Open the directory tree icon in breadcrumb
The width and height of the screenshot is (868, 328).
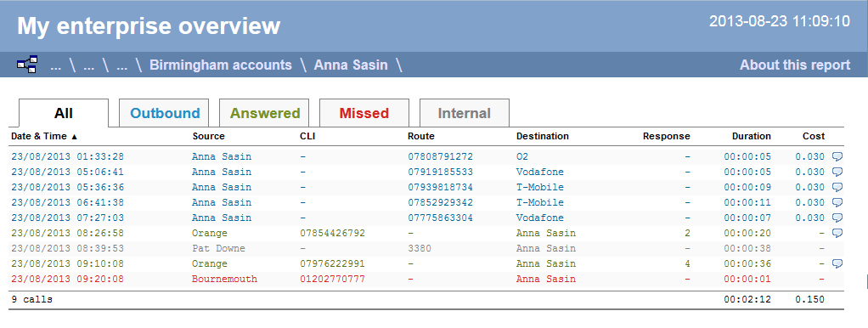pos(27,65)
